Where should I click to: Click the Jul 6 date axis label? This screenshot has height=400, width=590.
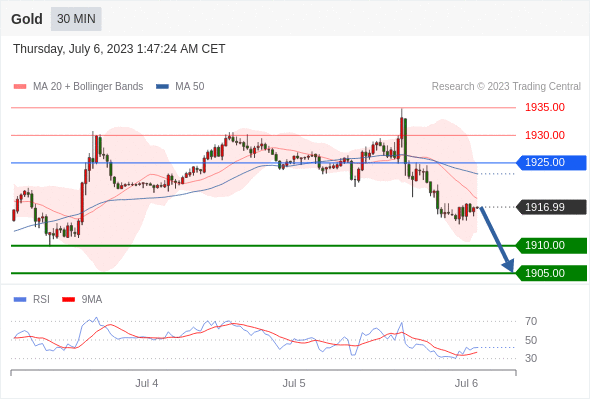[466, 383]
